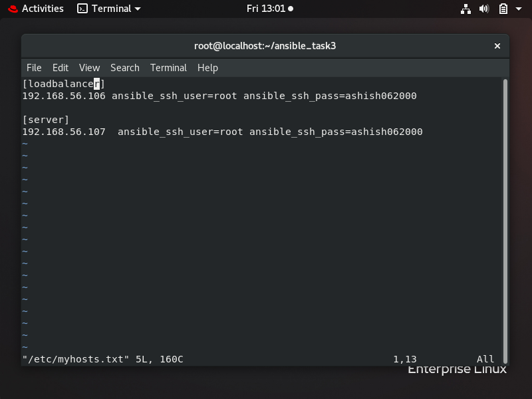The height and width of the screenshot is (399, 532).
Task: Expand the system status menu chevron
Action: [x=518, y=9]
